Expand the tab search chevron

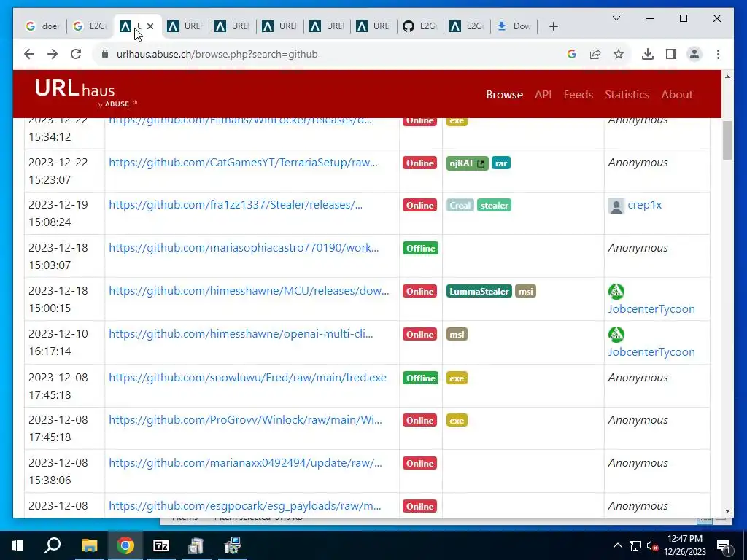pyautogui.click(x=616, y=18)
